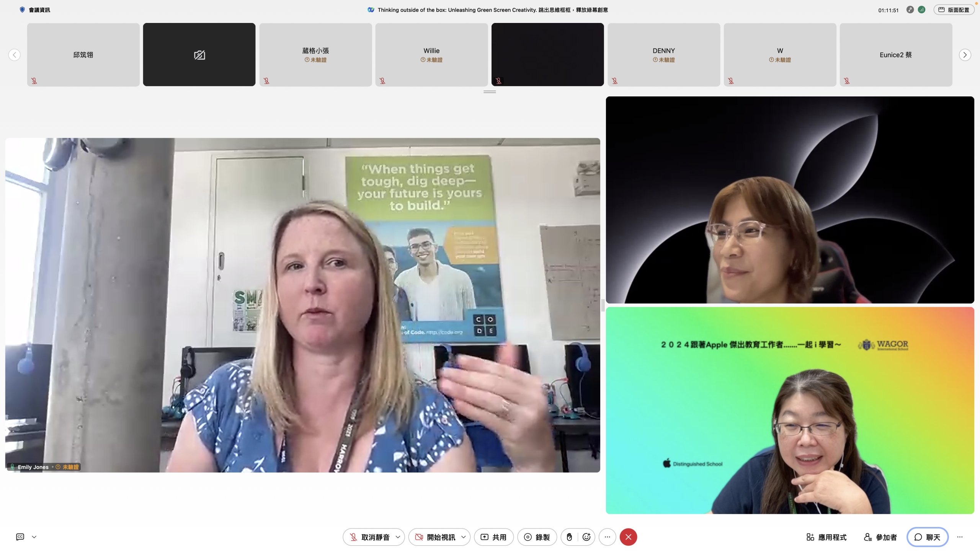
Task: Click the green network status icon
Action: click(921, 10)
